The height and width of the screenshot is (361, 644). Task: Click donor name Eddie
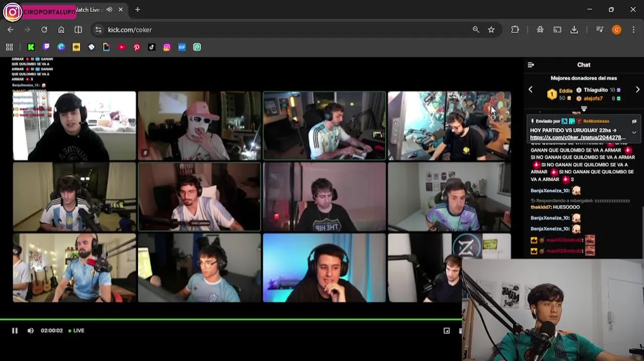(x=566, y=91)
